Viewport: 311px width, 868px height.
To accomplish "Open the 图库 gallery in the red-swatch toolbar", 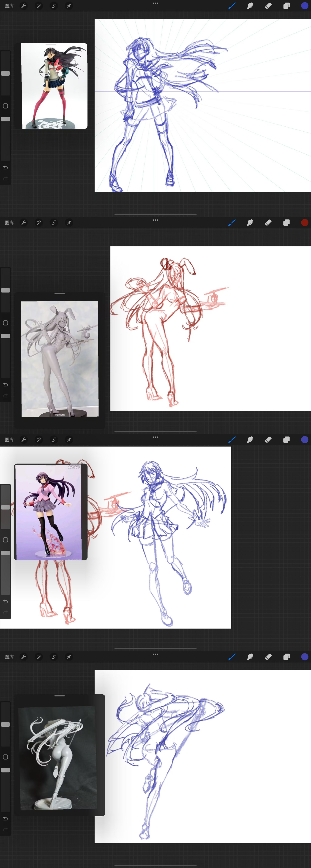I will [9, 223].
